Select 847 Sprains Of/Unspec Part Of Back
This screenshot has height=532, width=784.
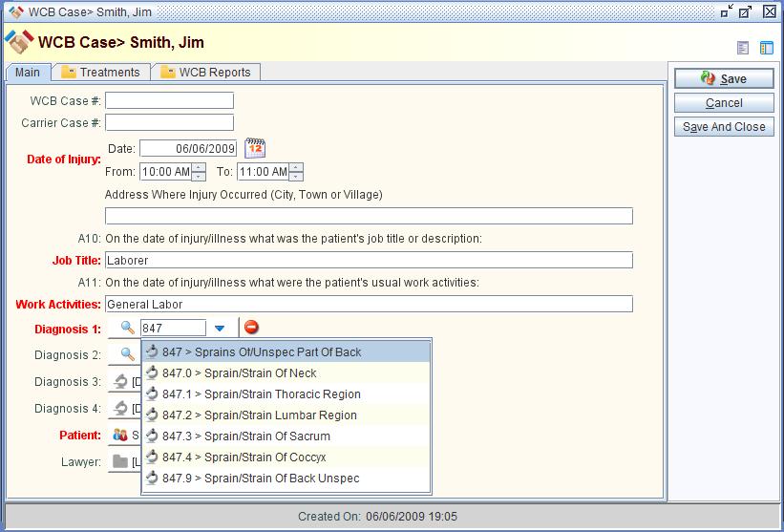286,352
